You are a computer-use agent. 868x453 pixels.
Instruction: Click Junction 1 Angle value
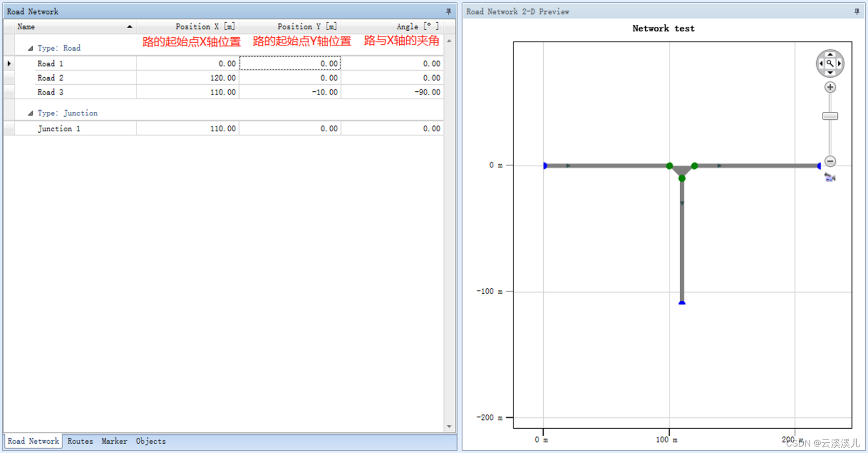(x=392, y=129)
